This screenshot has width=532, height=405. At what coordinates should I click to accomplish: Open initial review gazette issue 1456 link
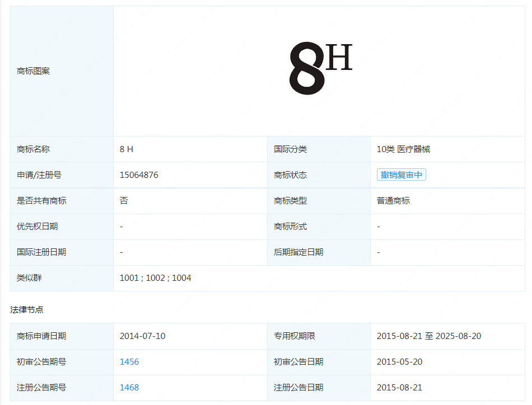[x=129, y=361]
